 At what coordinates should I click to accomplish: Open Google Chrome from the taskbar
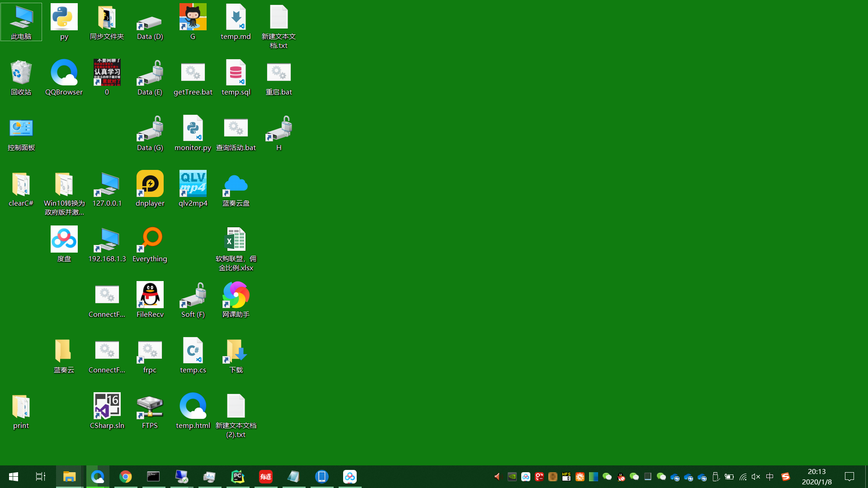(x=126, y=476)
